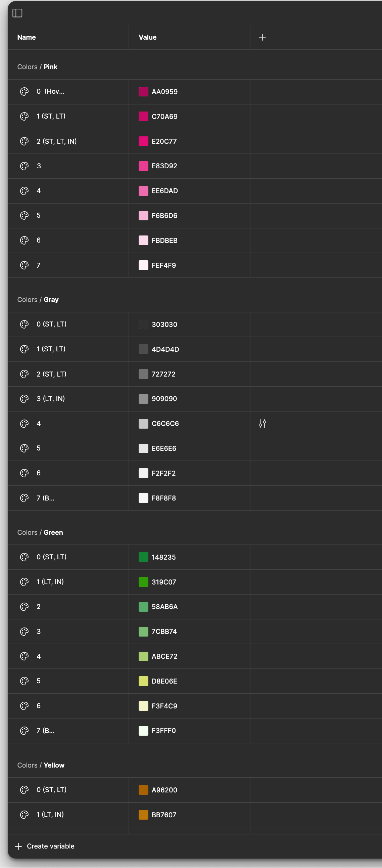This screenshot has width=382, height=868.
Task: Open color swatch AA0959
Action: [144, 92]
